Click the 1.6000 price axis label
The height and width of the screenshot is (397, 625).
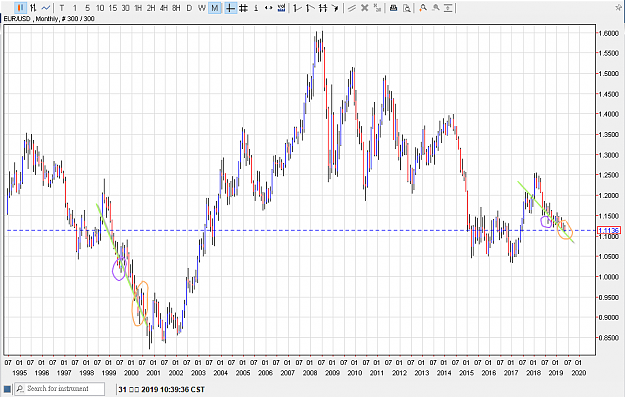(609, 33)
